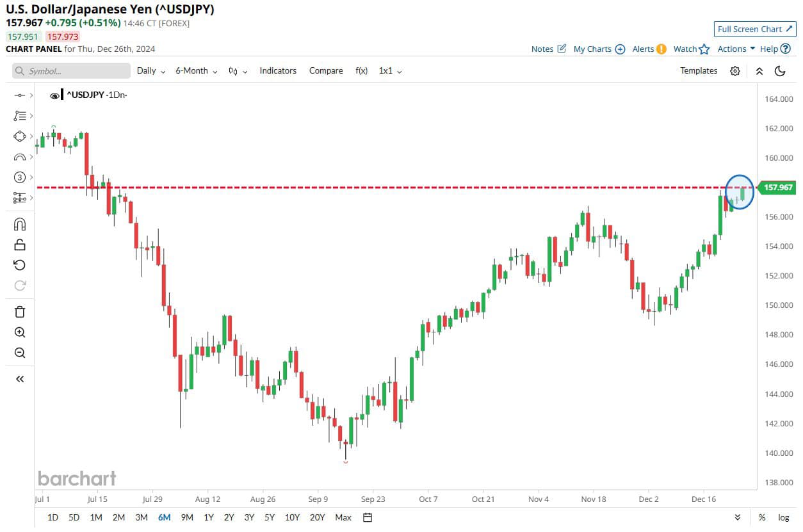Toggle the log scale option
This screenshot has height=532, width=803.
point(783,517)
